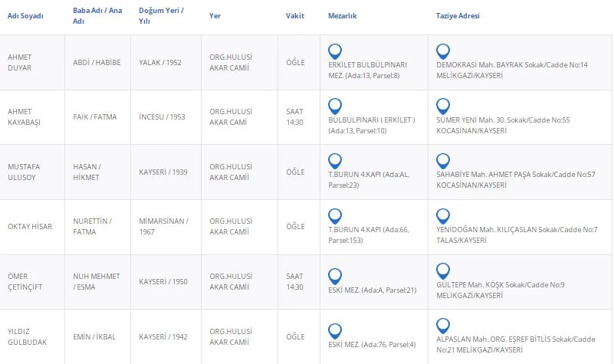This screenshot has width=614, height=364.
Task: Open condolence address pin for Ahmet Kayabaşı
Action: tap(442, 106)
